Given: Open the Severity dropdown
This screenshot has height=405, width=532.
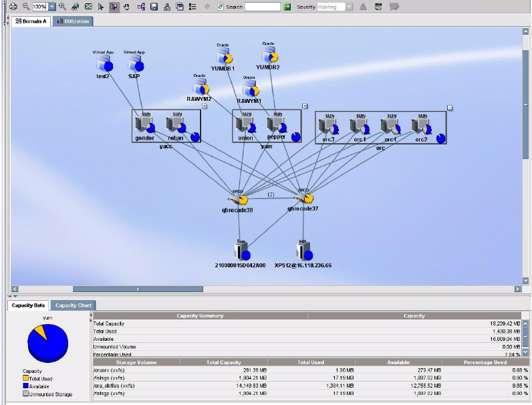Looking at the screenshot, I should pyautogui.click(x=349, y=7).
